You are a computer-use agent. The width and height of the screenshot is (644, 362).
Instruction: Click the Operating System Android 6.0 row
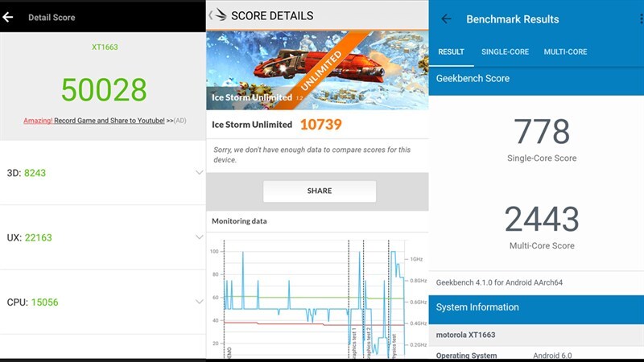(536, 355)
